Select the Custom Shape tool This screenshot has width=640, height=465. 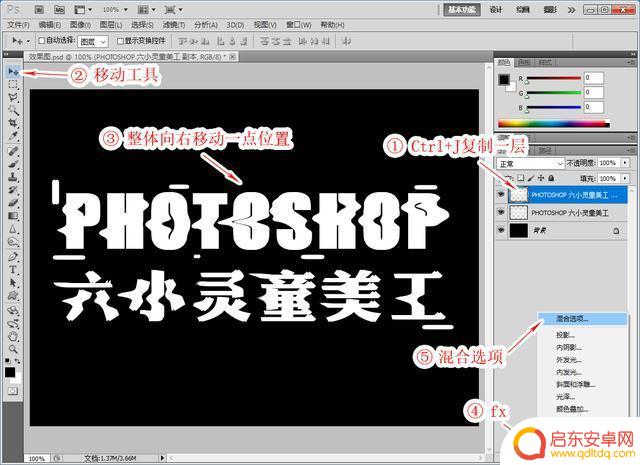pyautogui.click(x=13, y=296)
